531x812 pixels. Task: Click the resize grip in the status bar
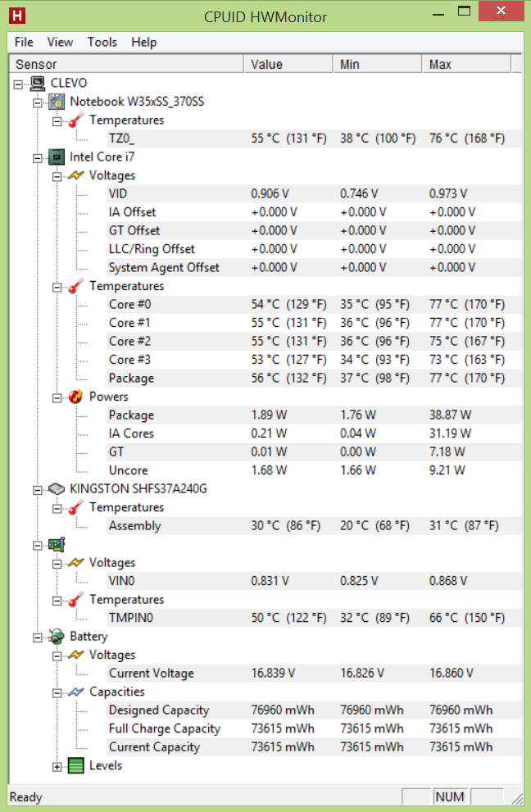coord(515,798)
